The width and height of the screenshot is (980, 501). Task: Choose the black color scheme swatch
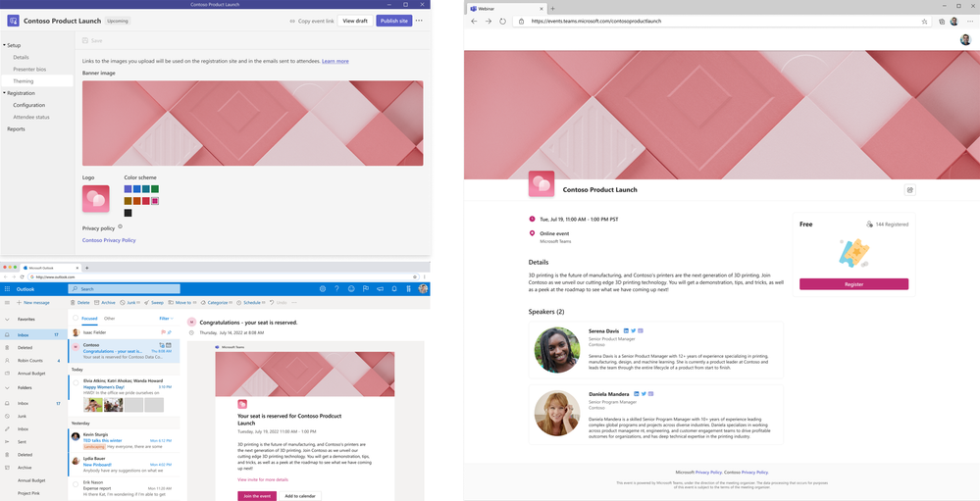(129, 213)
